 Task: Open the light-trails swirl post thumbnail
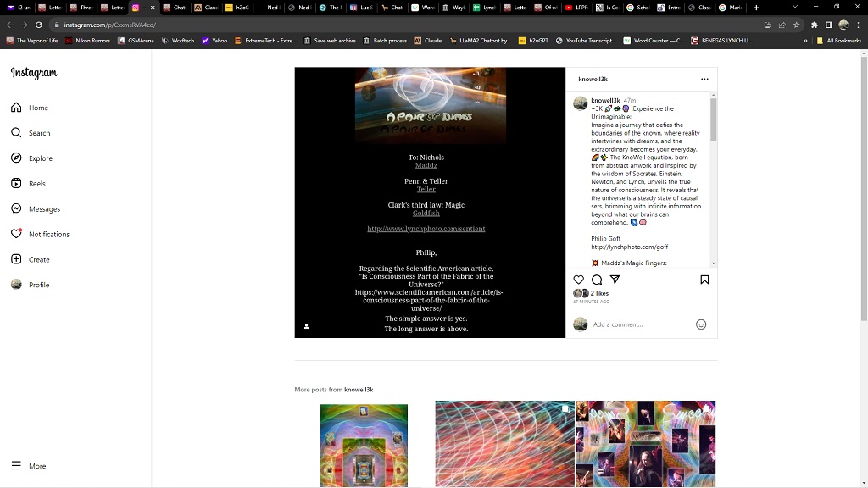pyautogui.click(x=505, y=444)
